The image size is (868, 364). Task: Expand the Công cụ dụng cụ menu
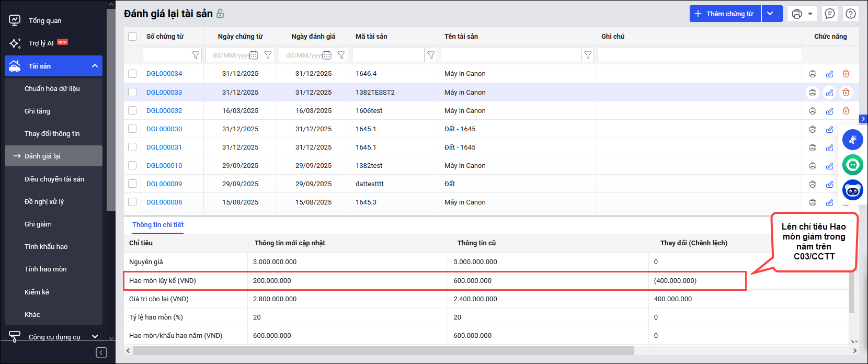tap(95, 337)
